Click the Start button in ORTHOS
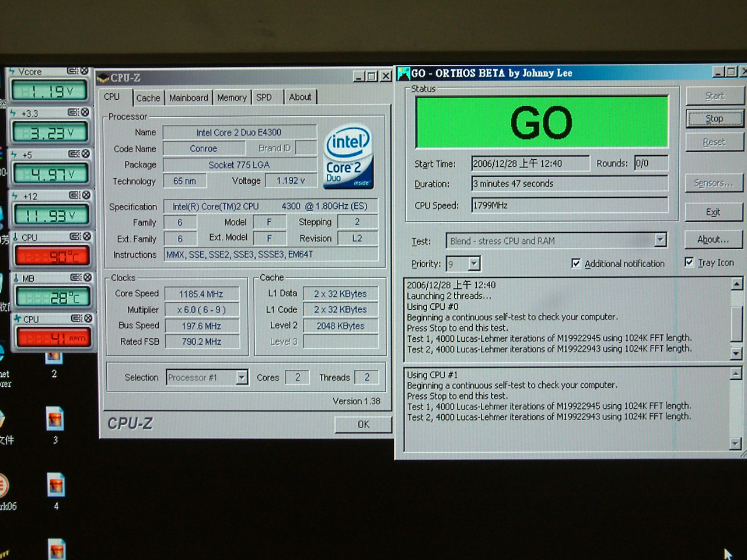The height and width of the screenshot is (560, 747). click(715, 96)
